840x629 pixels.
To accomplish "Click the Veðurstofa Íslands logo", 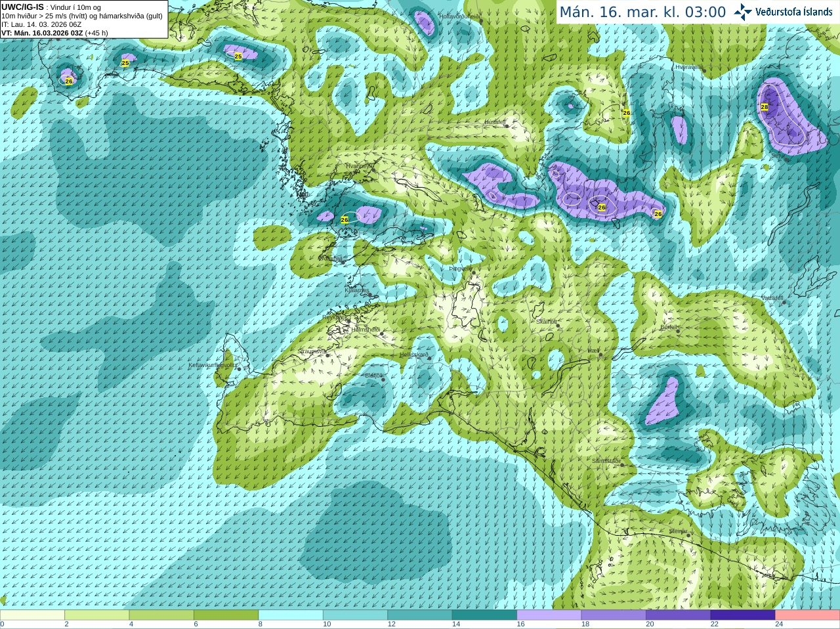I will click(784, 12).
